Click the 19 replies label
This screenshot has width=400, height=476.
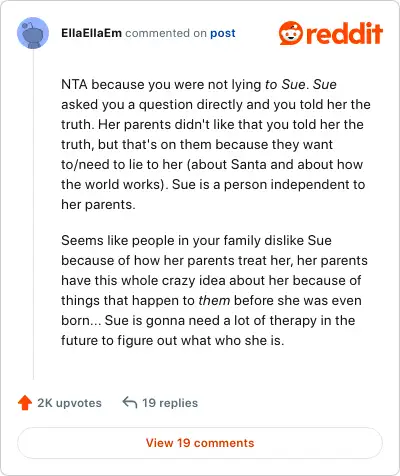click(x=170, y=403)
